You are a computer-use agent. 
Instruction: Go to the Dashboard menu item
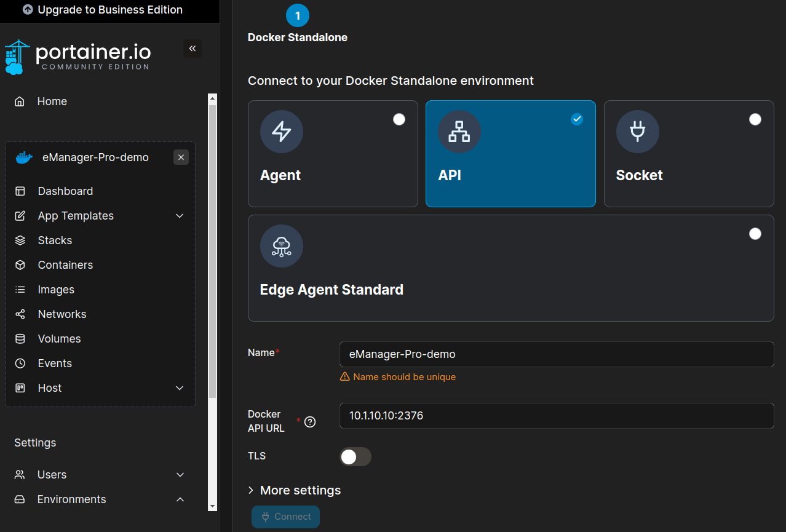65,191
